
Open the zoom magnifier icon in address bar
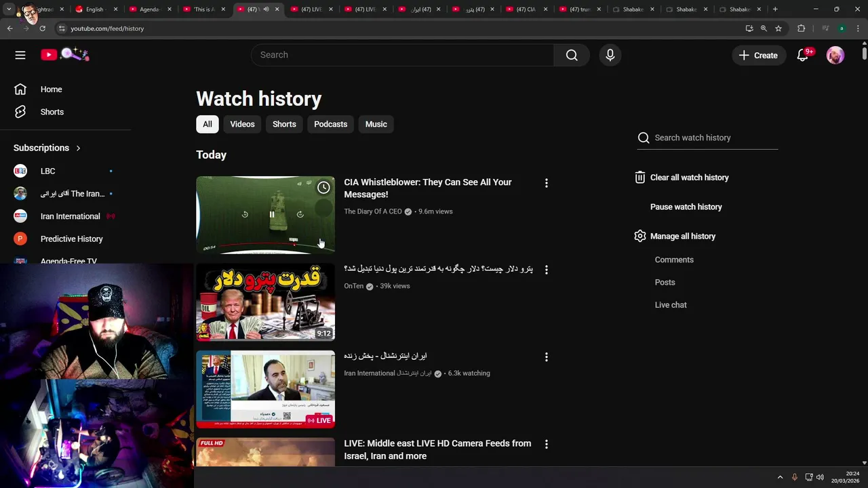click(x=764, y=28)
